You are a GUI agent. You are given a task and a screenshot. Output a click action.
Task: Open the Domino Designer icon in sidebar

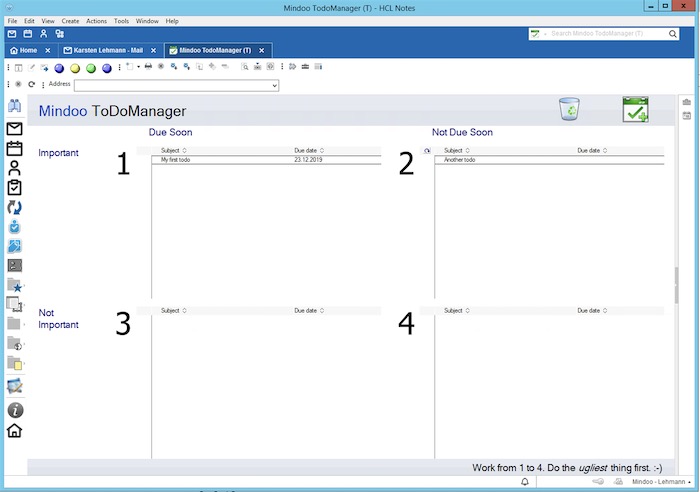[14, 246]
